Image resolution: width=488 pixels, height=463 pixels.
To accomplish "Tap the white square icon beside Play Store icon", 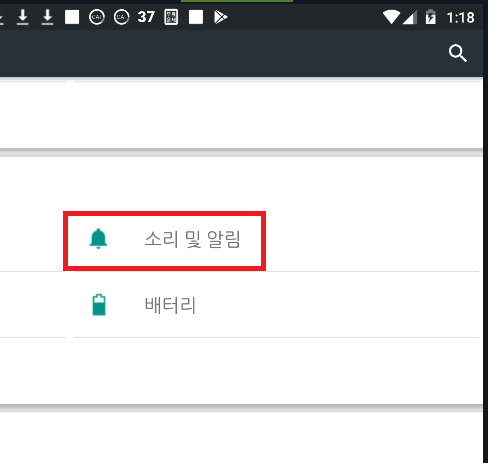I will coord(196,17).
